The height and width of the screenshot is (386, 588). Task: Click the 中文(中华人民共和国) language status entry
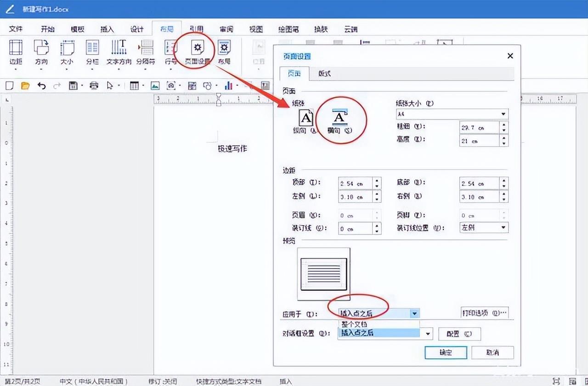[x=94, y=381]
